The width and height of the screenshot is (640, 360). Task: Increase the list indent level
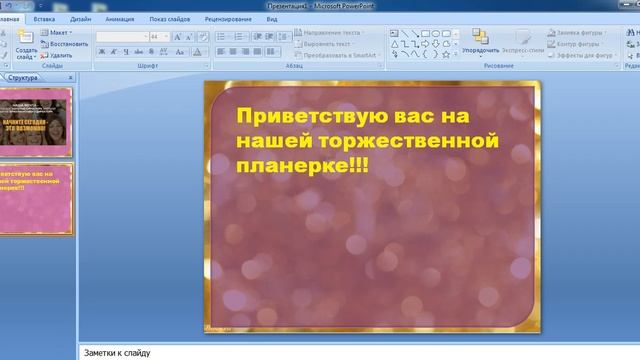tap(269, 37)
